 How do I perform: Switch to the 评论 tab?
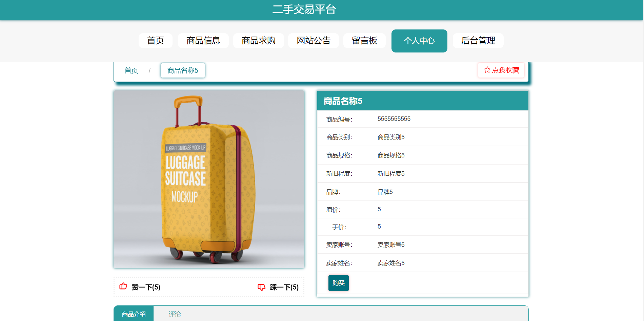(x=175, y=314)
